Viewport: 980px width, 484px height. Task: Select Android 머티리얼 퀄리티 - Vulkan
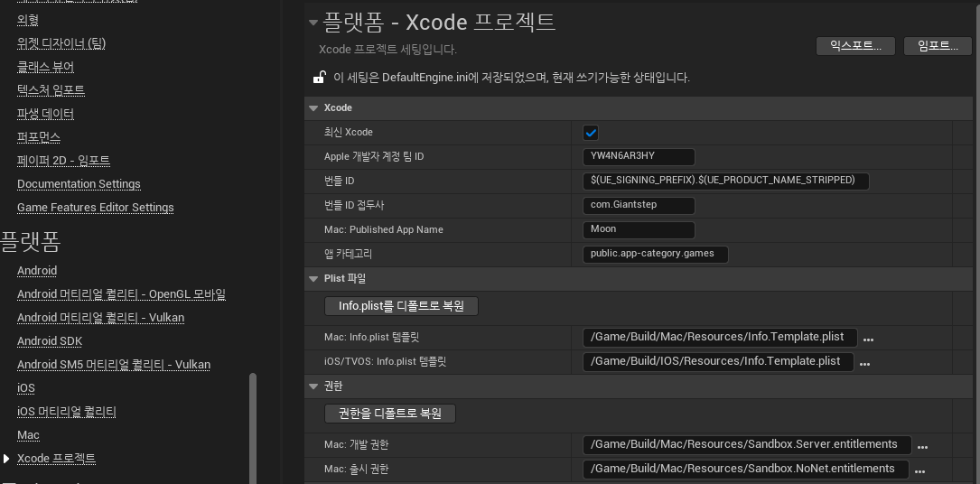[x=100, y=318]
